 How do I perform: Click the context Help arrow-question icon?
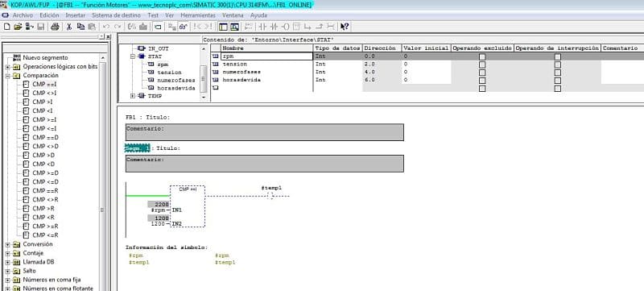tap(345, 27)
